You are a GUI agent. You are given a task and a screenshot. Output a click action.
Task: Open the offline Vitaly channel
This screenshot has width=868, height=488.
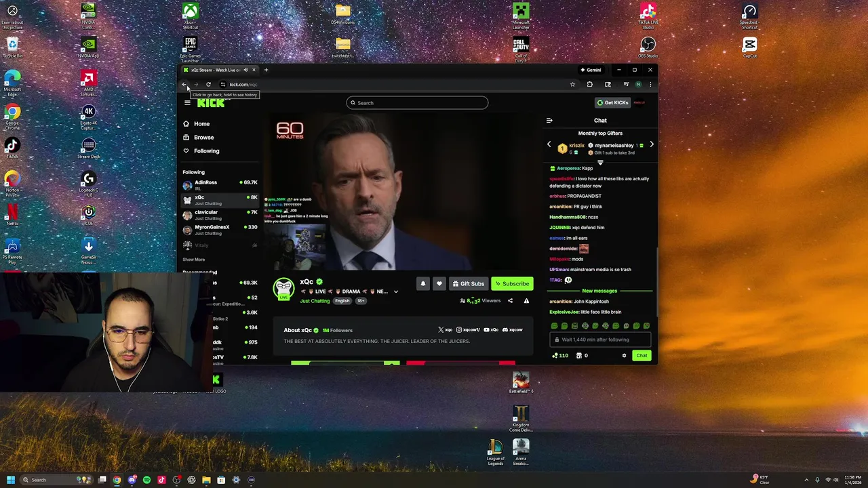[220, 245]
